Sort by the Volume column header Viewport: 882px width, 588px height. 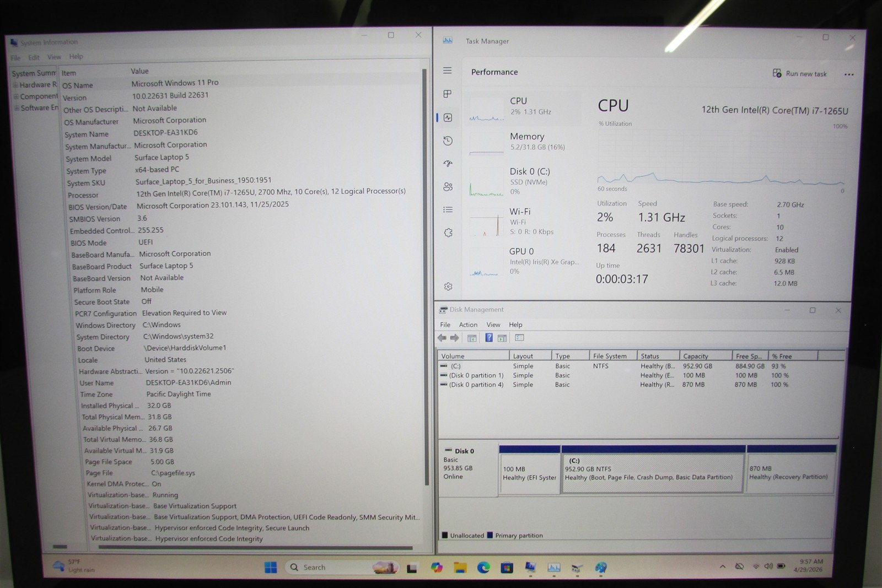472,356
